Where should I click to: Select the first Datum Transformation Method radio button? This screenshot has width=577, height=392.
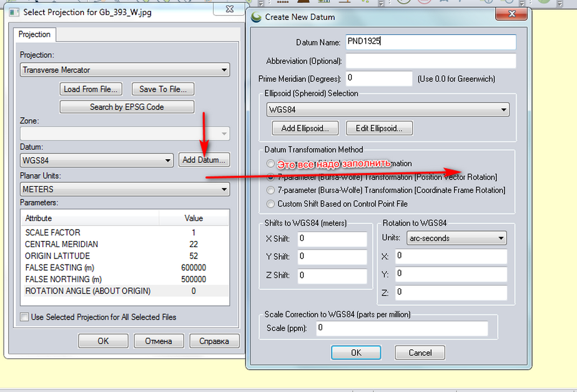click(271, 164)
